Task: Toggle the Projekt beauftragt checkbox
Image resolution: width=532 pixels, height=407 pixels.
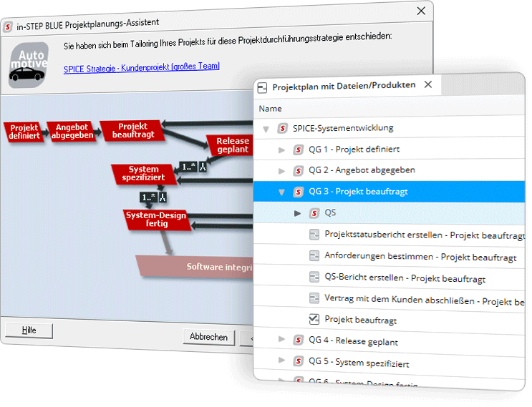Action: [314, 320]
